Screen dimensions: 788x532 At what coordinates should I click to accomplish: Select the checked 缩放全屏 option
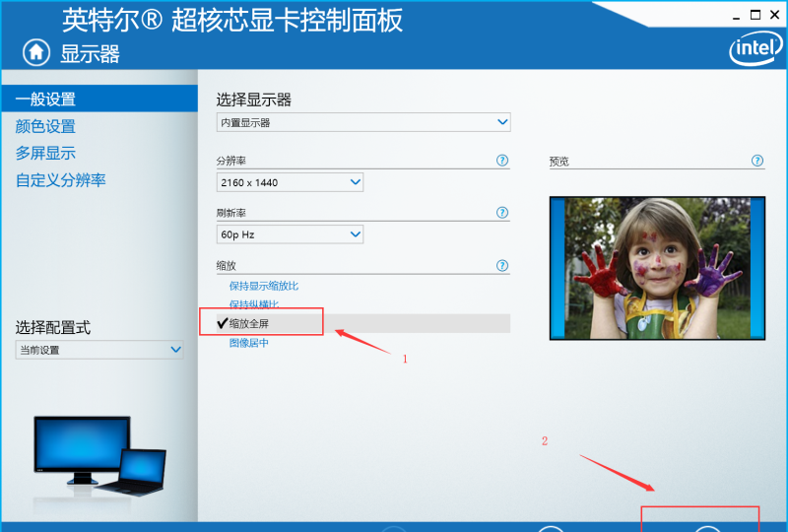[x=363, y=323]
